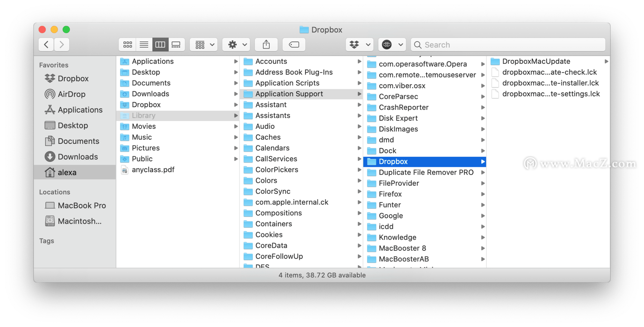
Task: Select the CrashReporter folder
Action: (425, 107)
